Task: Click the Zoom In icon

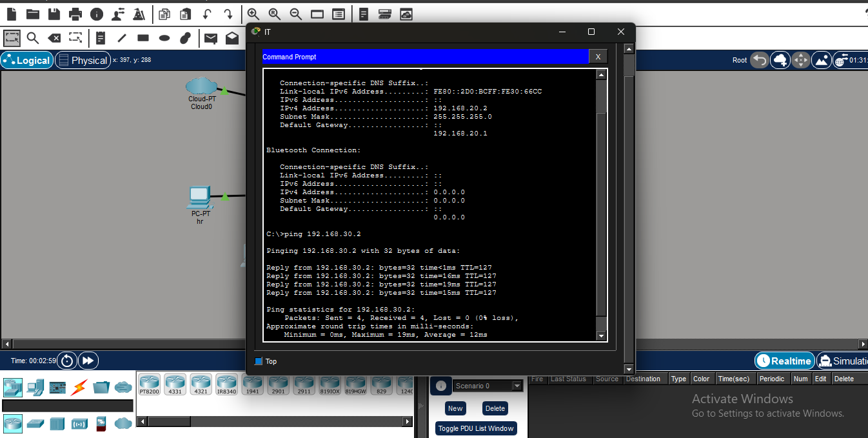Action: tap(253, 14)
